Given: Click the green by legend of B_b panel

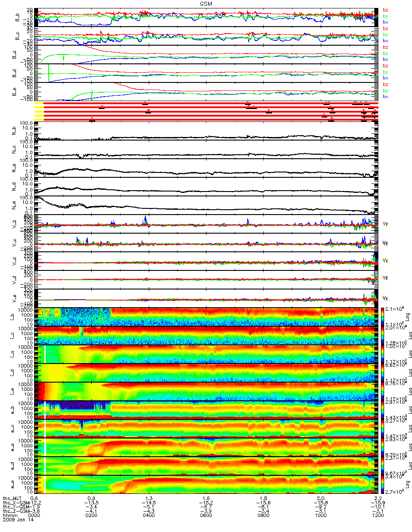Looking at the screenshot, I should coord(385,16).
